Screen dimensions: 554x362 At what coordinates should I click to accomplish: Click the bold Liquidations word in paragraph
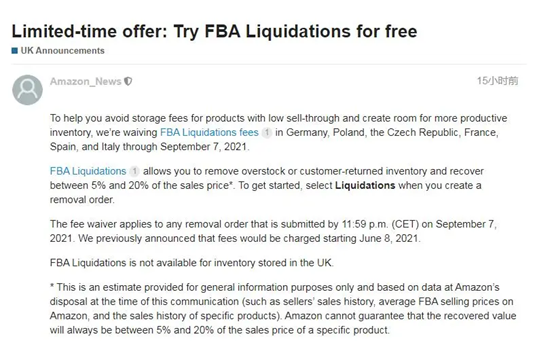pos(365,185)
